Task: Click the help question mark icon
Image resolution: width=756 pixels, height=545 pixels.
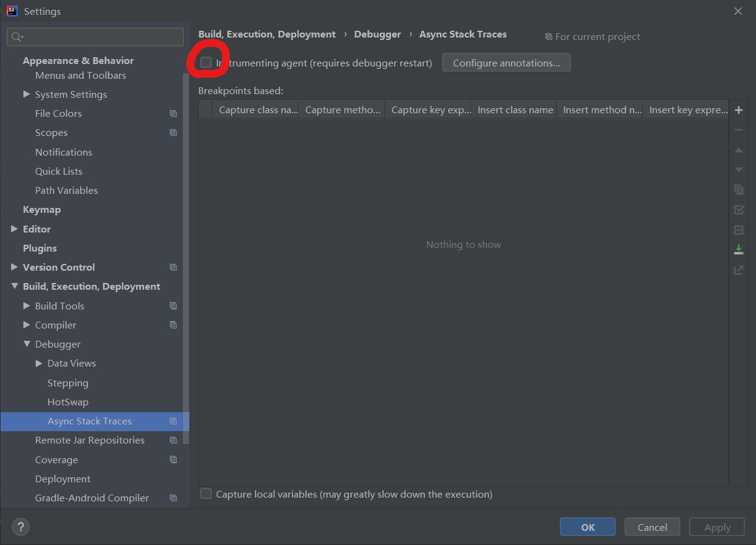Action: (20, 527)
